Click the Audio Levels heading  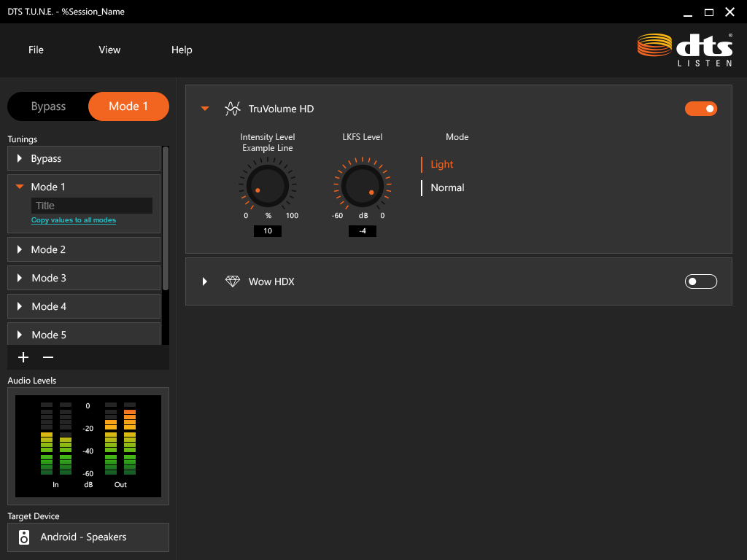[x=32, y=381]
